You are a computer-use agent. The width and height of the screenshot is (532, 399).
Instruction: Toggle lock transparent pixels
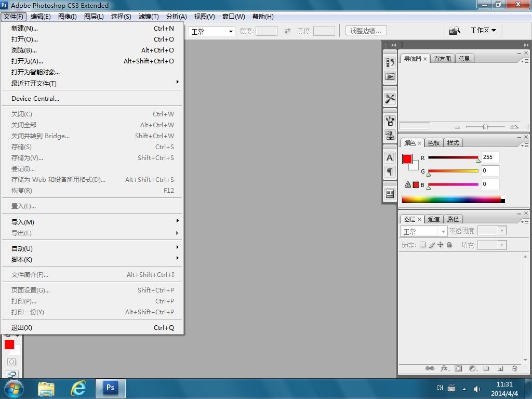coord(422,245)
